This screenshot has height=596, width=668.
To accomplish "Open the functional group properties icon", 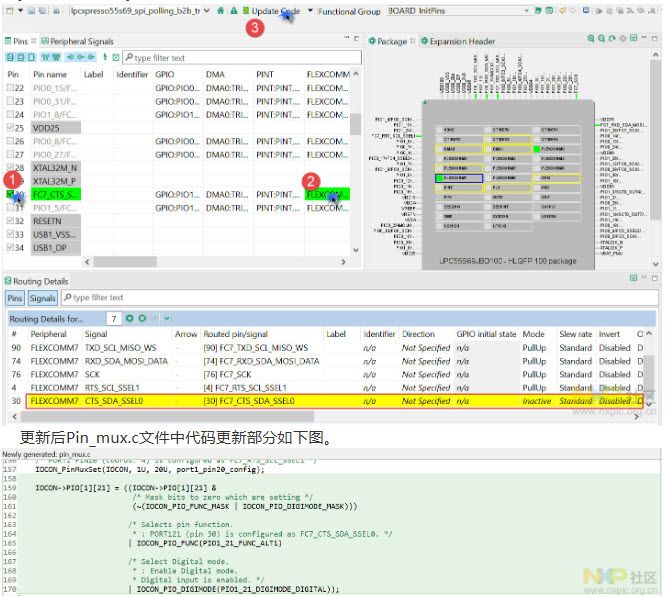I will click(x=550, y=11).
